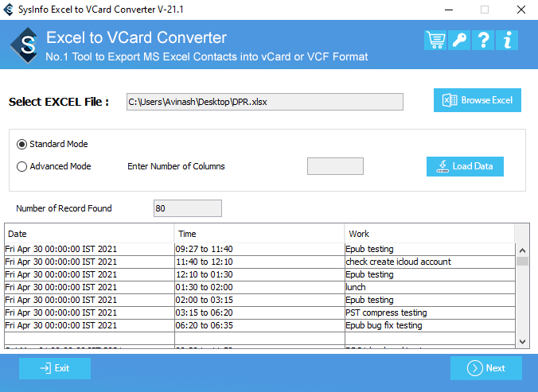Click the Work column header
The width and height of the screenshot is (538, 392).
430,234
